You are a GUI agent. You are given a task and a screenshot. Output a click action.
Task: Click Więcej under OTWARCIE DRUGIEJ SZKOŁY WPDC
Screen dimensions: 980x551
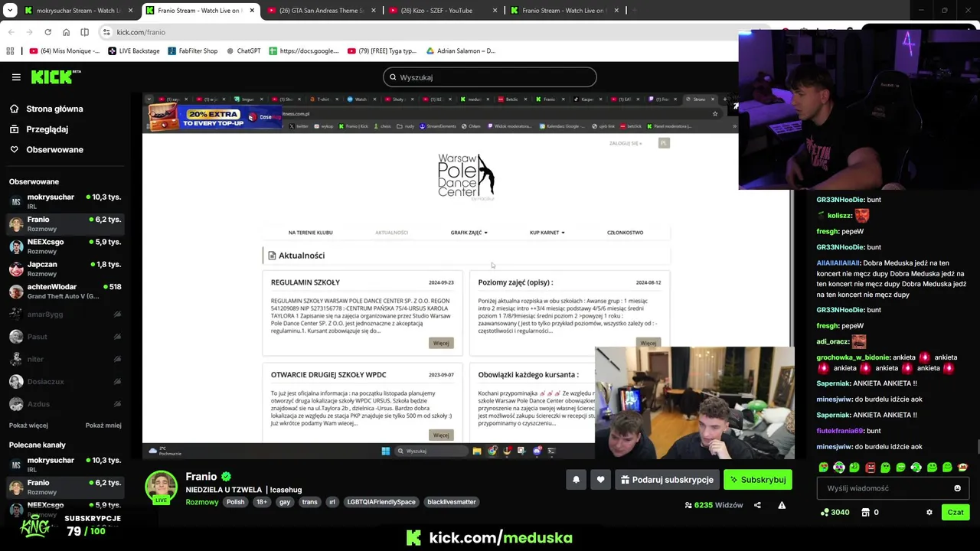(x=441, y=435)
